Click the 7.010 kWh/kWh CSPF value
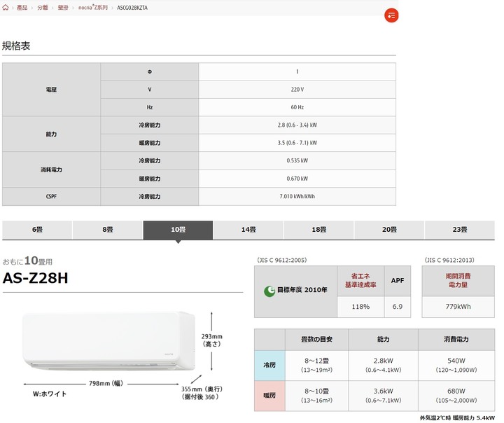Screen dimensions: 504x423 [297, 196]
